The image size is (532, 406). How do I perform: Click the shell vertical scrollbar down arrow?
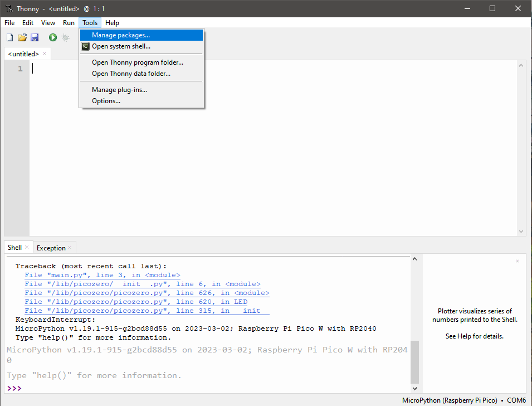tap(414, 388)
